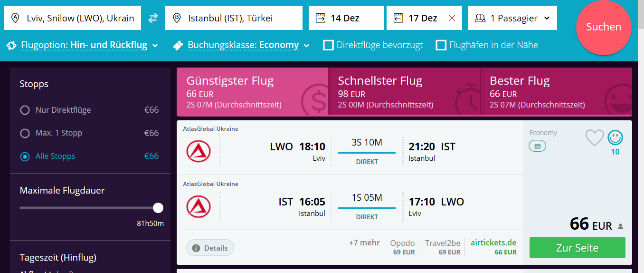Open the 1 Passagier dropdown
The width and height of the screenshot is (644, 273).
click(512, 18)
